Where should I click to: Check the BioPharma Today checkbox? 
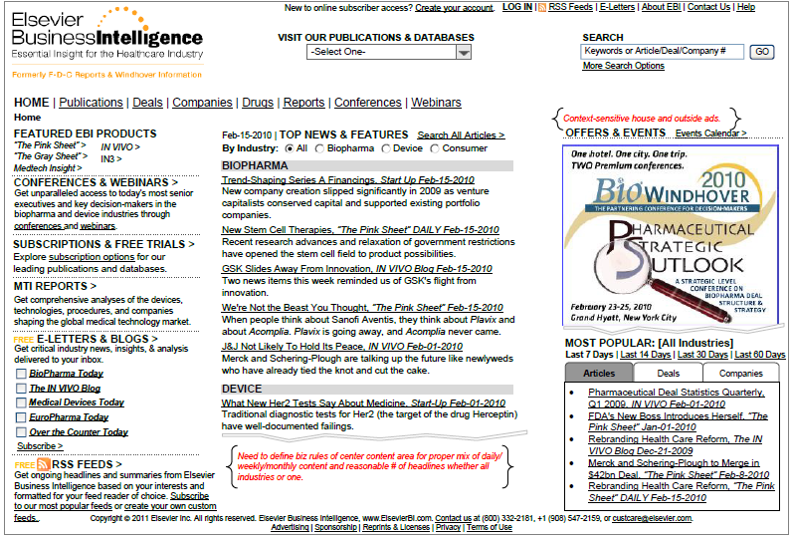[21, 374]
